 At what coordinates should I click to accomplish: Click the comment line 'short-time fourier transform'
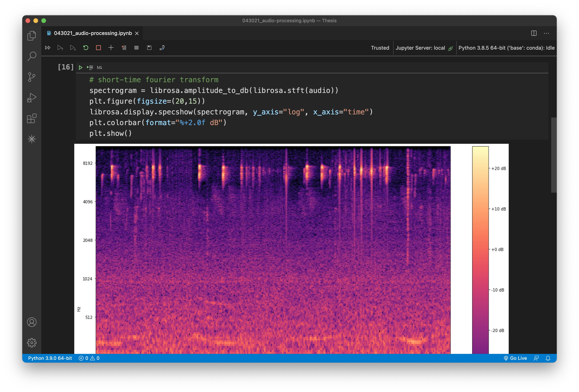click(x=154, y=80)
